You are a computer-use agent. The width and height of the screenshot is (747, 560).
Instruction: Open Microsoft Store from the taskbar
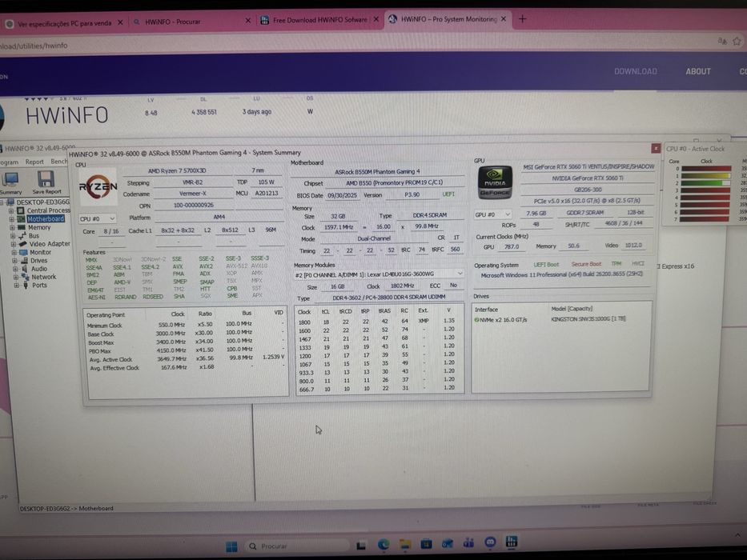point(426,543)
